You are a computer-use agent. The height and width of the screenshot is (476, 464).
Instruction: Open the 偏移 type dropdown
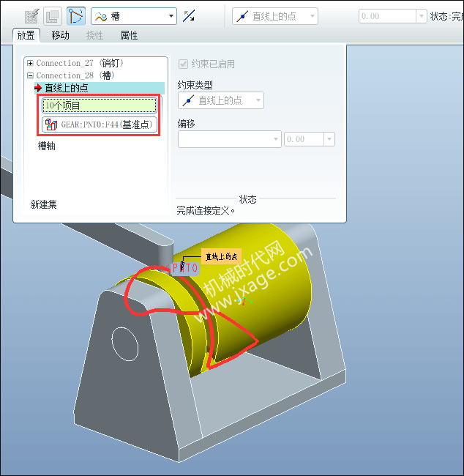point(230,139)
